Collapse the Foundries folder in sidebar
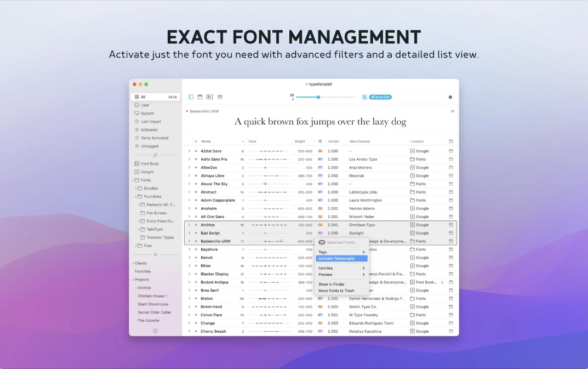588x369 pixels. tap(136, 196)
